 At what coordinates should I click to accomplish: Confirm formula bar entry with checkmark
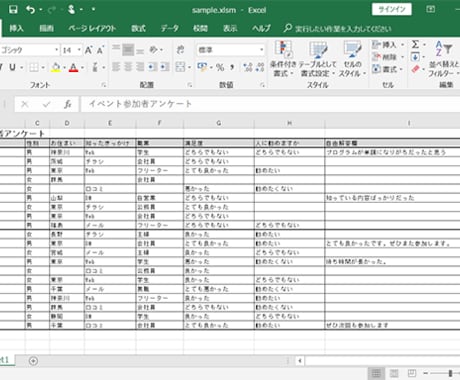coord(46,104)
